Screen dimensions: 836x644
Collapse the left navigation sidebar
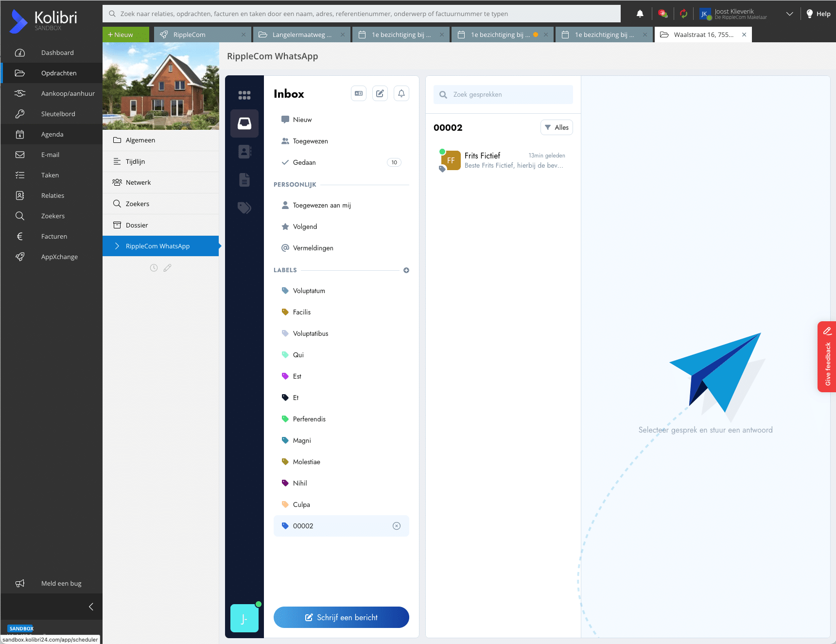[x=91, y=607]
